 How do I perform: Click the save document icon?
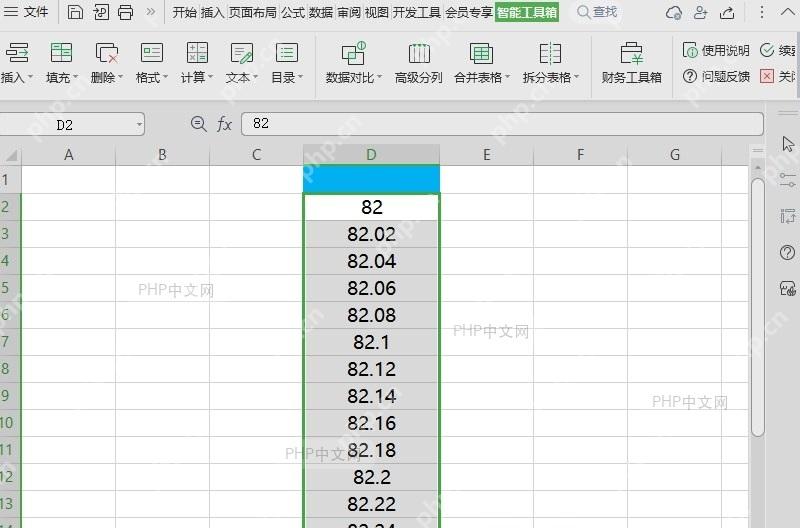75,12
